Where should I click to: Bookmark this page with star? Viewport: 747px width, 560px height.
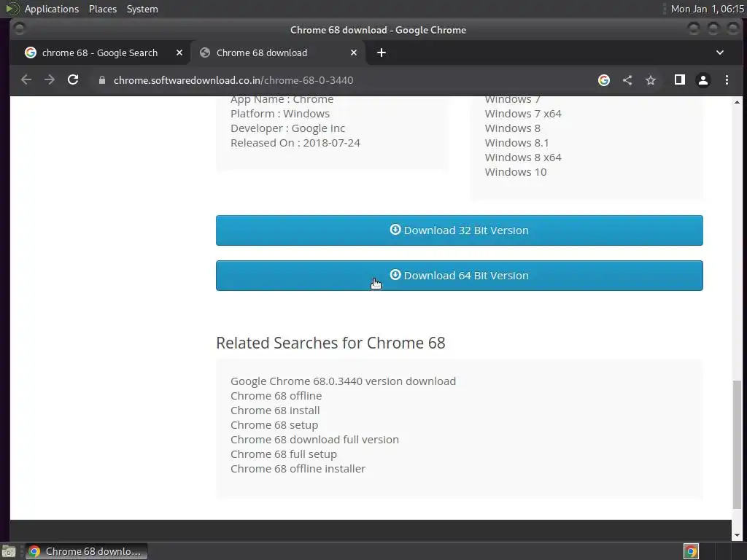tap(651, 80)
